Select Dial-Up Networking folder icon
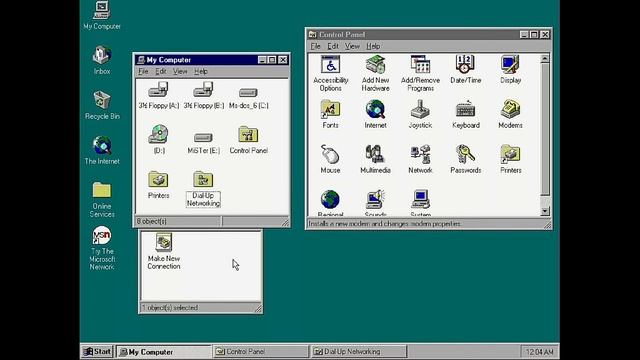The image size is (640, 360). pyautogui.click(x=203, y=189)
